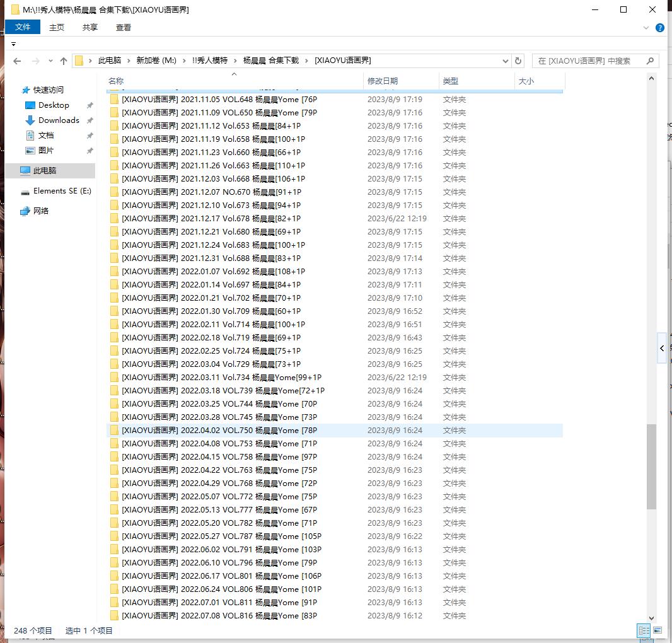The width and height of the screenshot is (672, 643).
Task: Sort by 大小 column header
Action: pos(540,81)
